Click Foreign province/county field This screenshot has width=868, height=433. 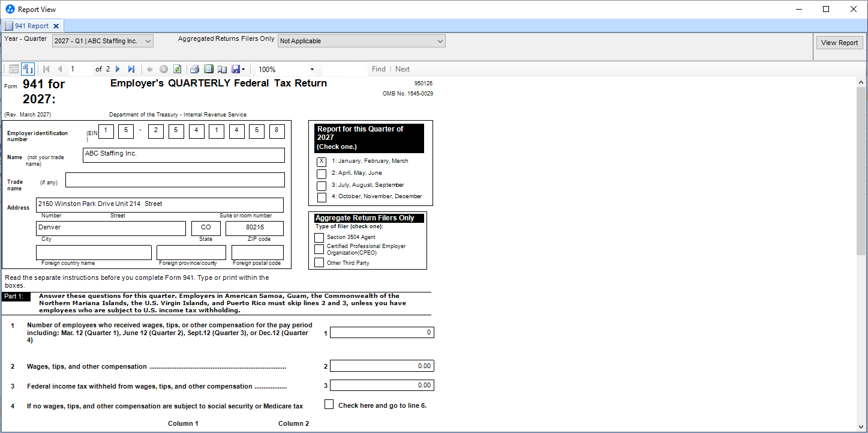click(x=191, y=253)
